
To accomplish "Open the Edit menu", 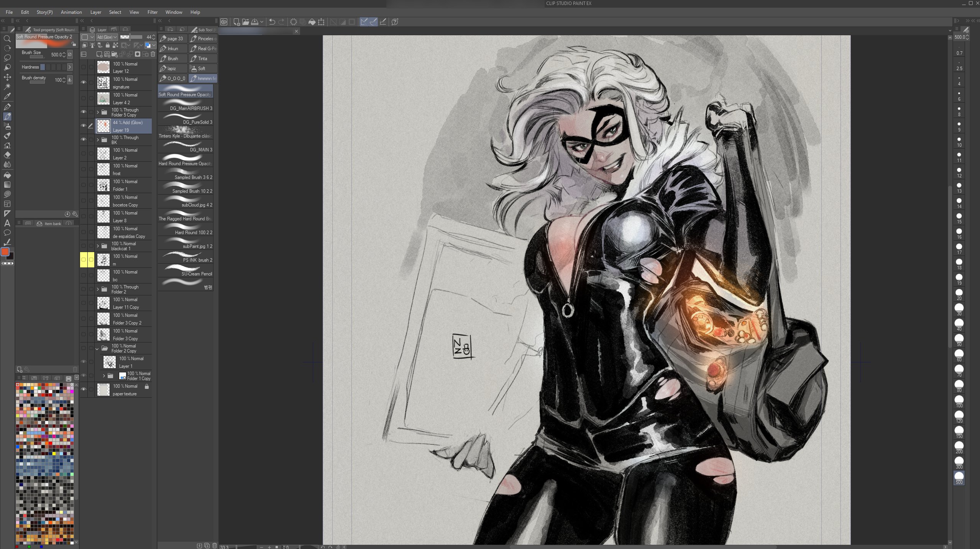I will tap(25, 12).
